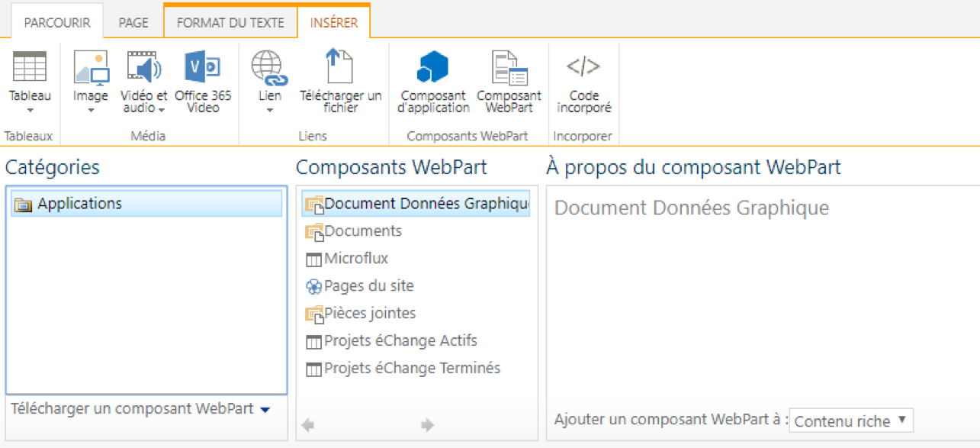Select the Applications category folder

pos(79,204)
